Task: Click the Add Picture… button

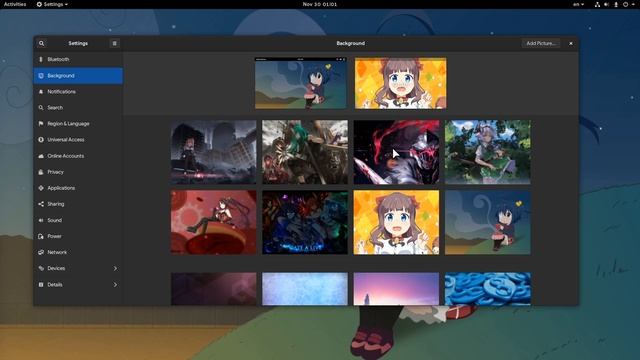Action: [541, 43]
